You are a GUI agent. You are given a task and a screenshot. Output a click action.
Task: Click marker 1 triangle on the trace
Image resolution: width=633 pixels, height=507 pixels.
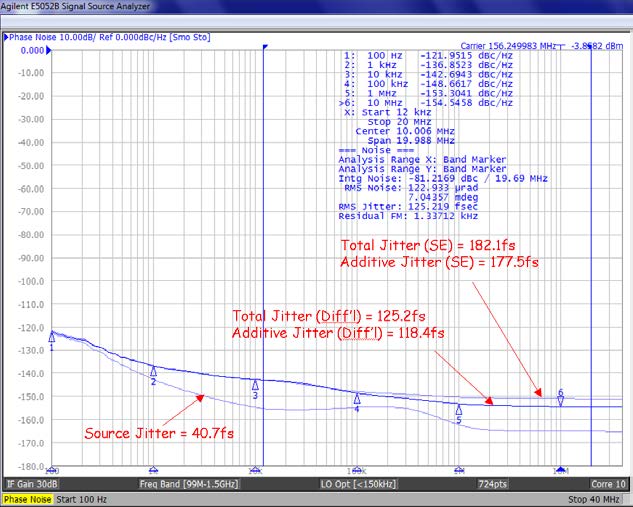click(x=51, y=339)
